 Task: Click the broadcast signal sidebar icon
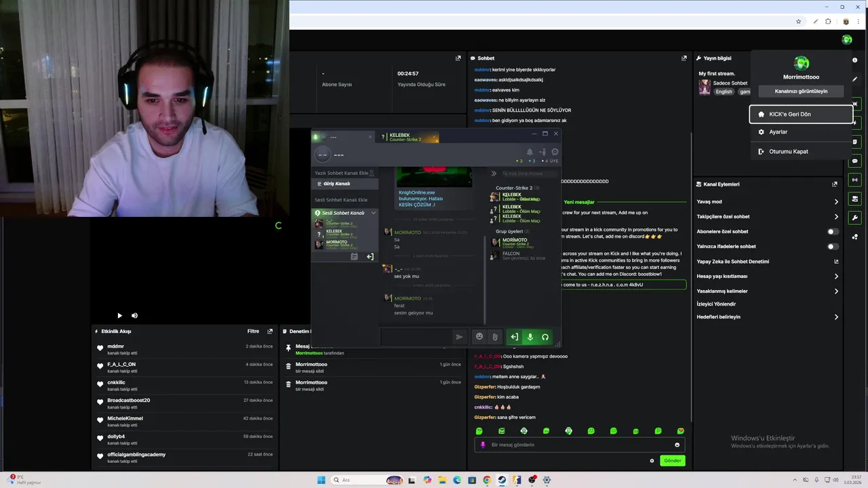pos(854,180)
